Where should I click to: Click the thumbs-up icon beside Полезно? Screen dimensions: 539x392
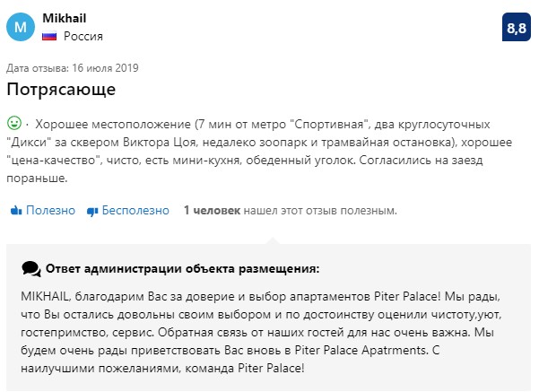[16, 210]
